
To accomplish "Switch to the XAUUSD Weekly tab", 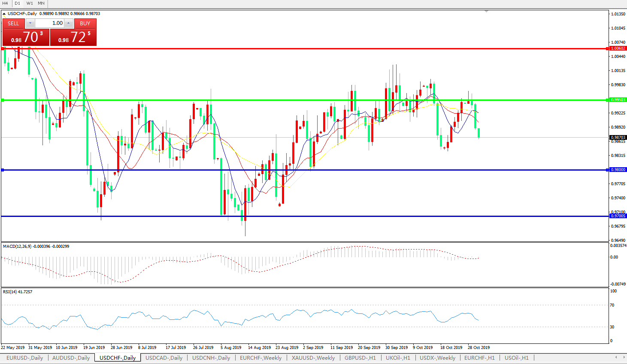I will [x=313, y=358].
